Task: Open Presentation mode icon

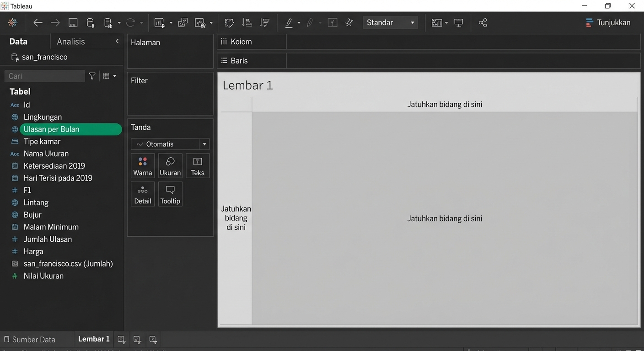Action: (x=459, y=23)
